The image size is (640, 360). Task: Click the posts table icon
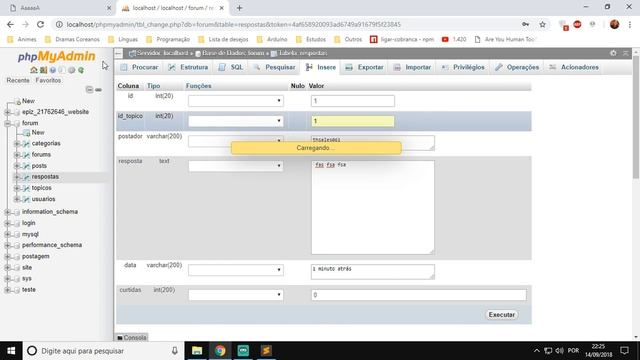point(27,166)
